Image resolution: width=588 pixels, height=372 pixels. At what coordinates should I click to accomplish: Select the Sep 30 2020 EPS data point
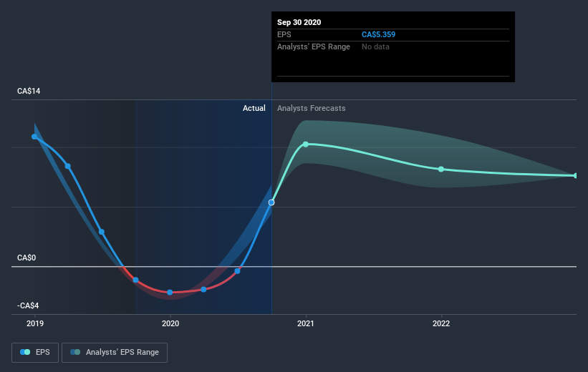pyautogui.click(x=271, y=202)
